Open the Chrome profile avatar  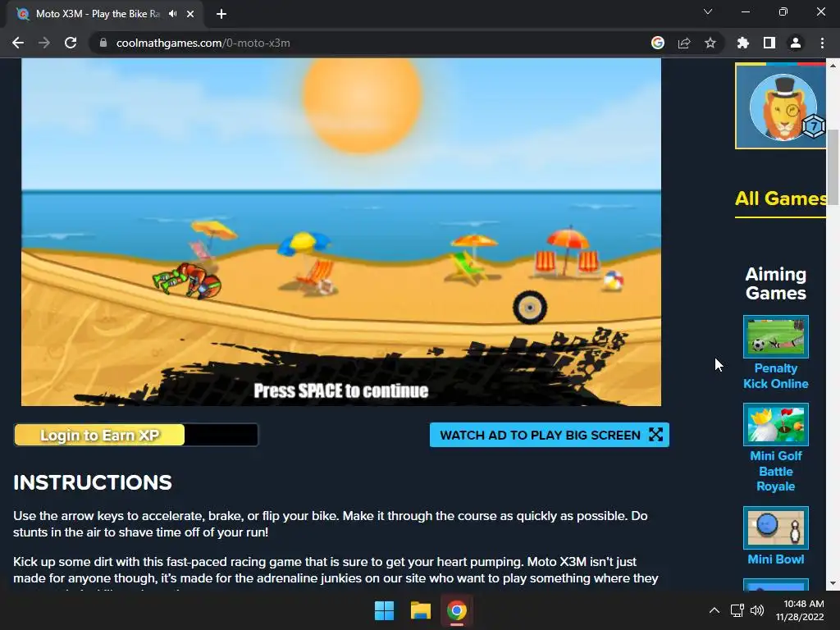tap(796, 43)
